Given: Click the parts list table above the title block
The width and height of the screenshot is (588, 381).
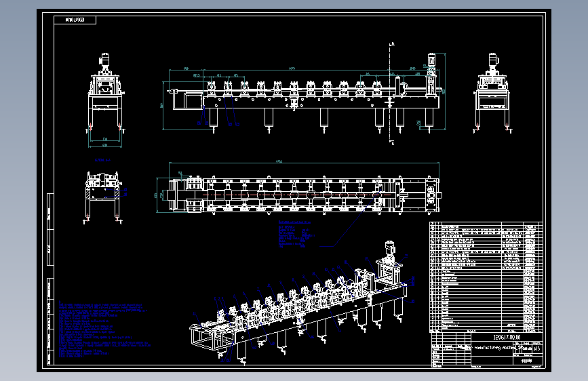Looking at the screenshot, I should click(486, 277).
